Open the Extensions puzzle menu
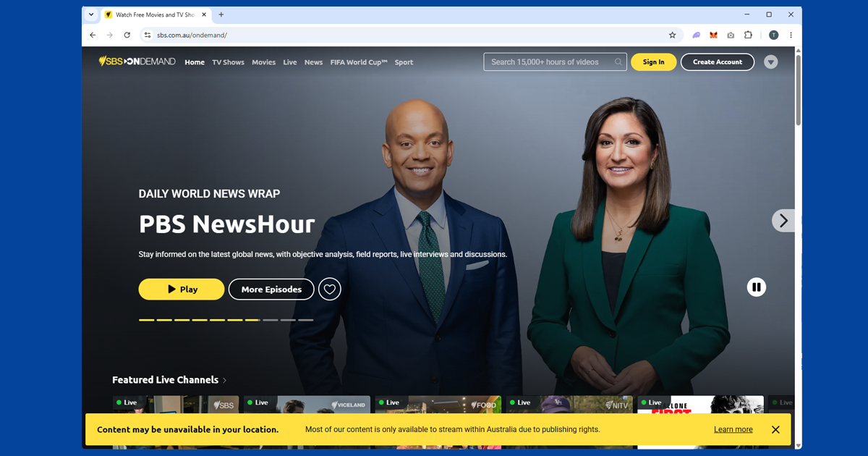Screen dimensions: 868x456 point(748,35)
